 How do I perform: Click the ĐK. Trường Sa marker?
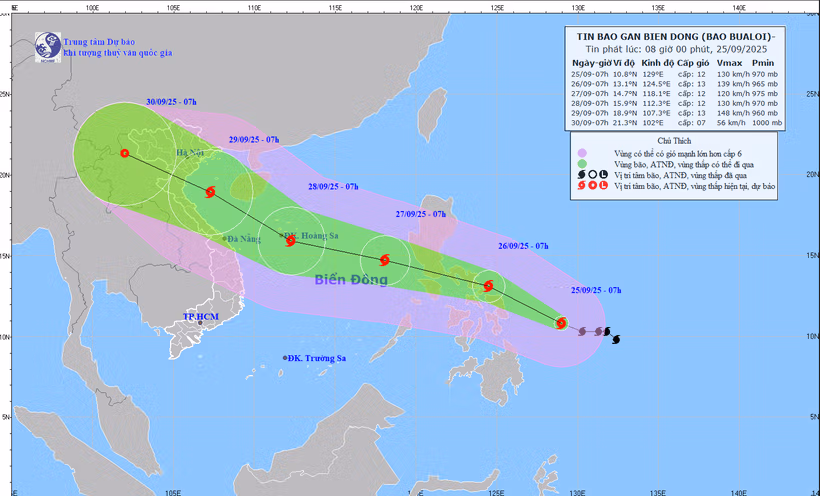pyautogui.click(x=285, y=358)
